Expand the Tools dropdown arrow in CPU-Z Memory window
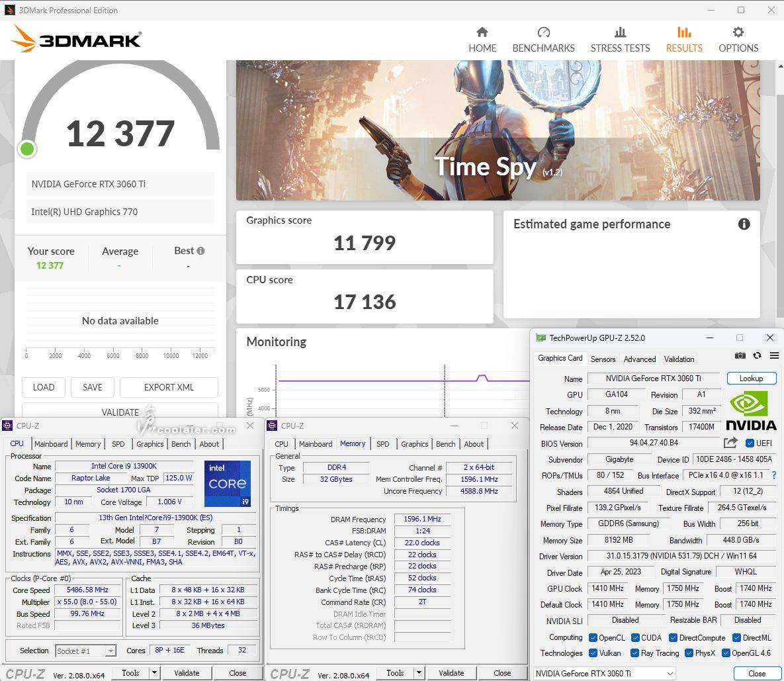Viewport: 784px width, 681px height. [x=419, y=673]
